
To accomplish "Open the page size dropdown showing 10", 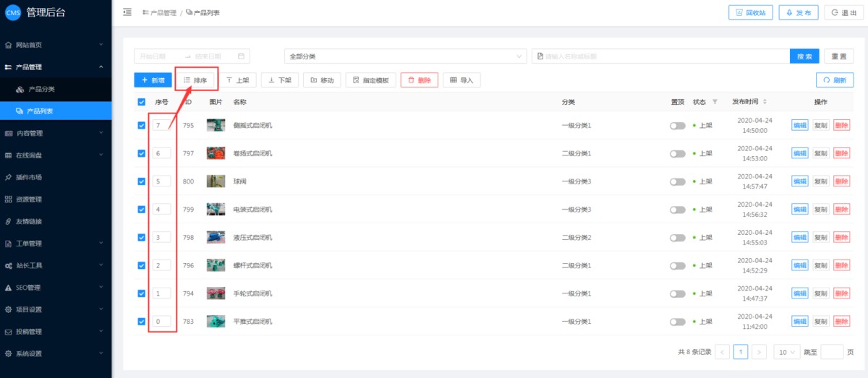I will pos(786,352).
